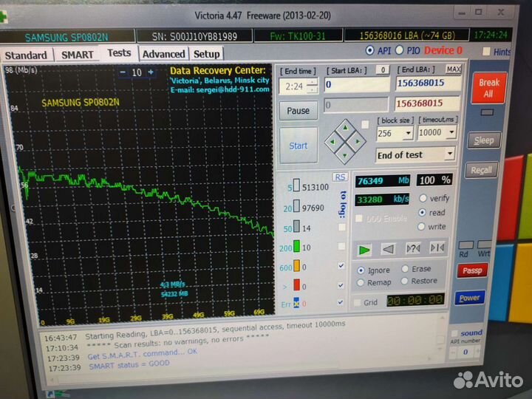Select the Tests tab

pos(119,53)
